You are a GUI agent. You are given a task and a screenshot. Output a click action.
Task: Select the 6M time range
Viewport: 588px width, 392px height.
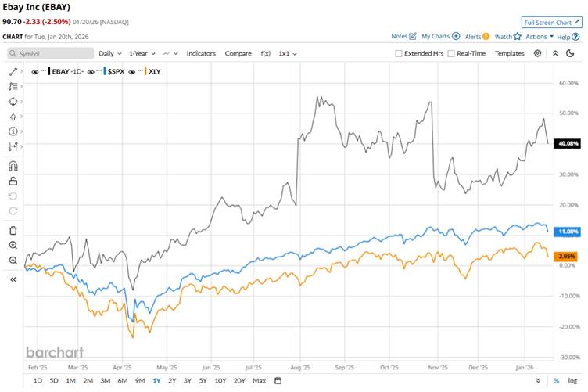pyautogui.click(x=123, y=381)
